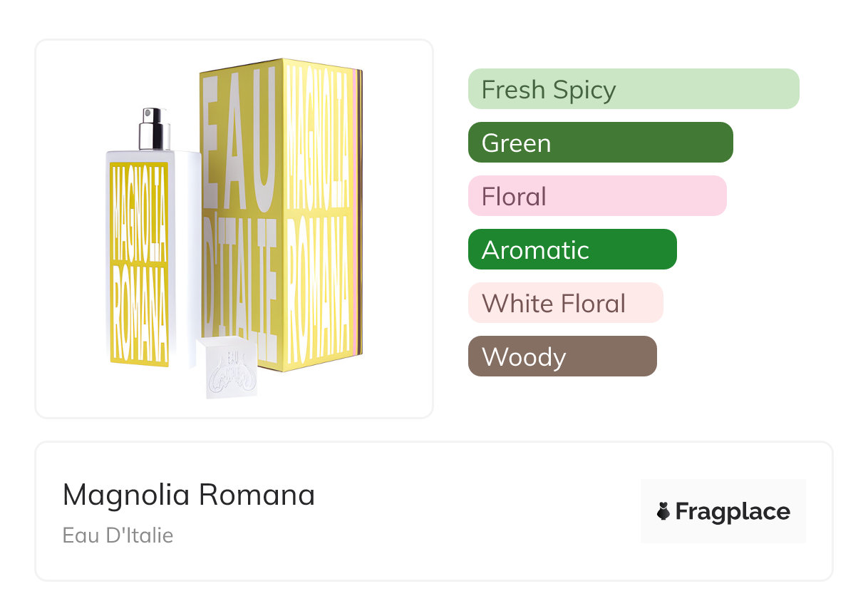Click the word Floral in White Floral bar

point(592,304)
